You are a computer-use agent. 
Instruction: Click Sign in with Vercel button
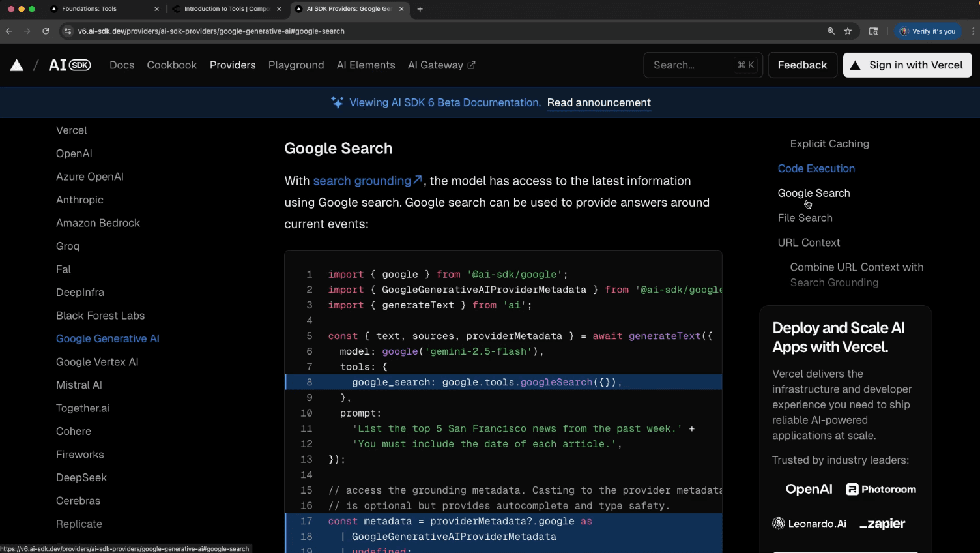click(x=907, y=65)
